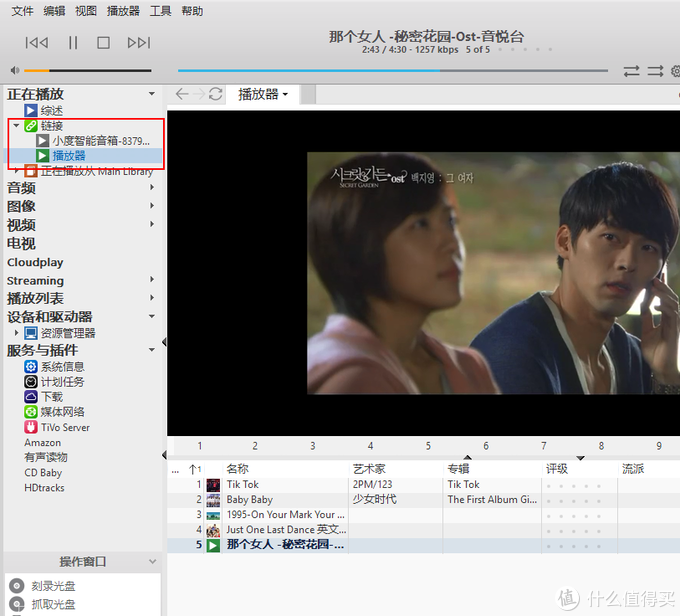The height and width of the screenshot is (616, 680).
Task: Open TiVo Server plug icon
Action: pos(31,427)
